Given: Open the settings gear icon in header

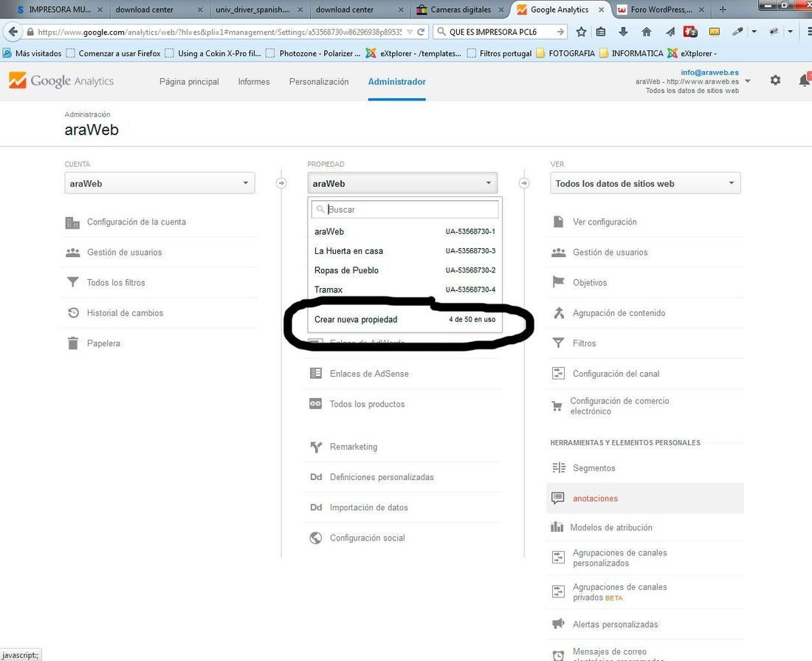Looking at the screenshot, I should click(775, 81).
